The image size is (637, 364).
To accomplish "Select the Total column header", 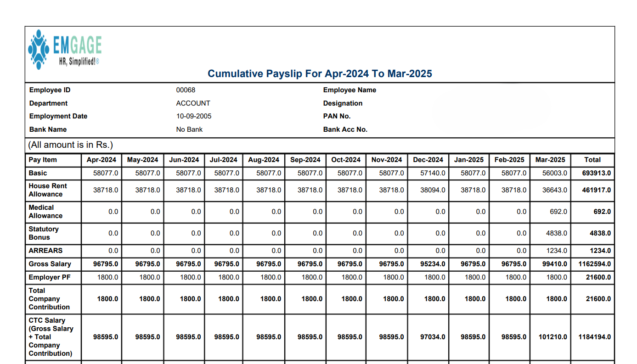I will coord(592,160).
